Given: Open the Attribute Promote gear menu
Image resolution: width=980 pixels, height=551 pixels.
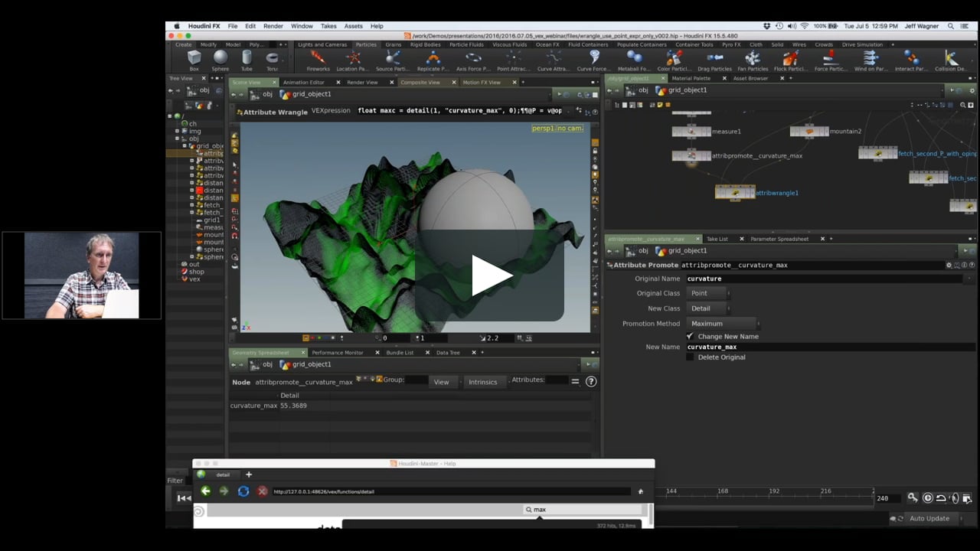Looking at the screenshot, I should (949, 265).
